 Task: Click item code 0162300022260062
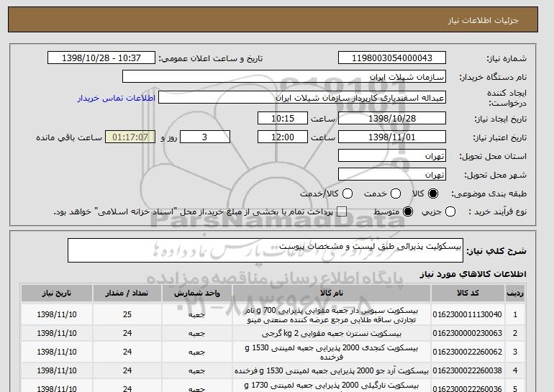pyautogui.click(x=468, y=352)
